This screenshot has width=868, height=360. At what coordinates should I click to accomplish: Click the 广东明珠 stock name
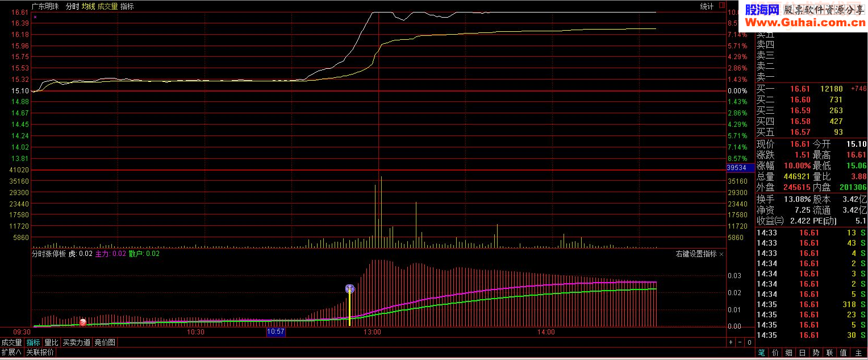(45, 6)
